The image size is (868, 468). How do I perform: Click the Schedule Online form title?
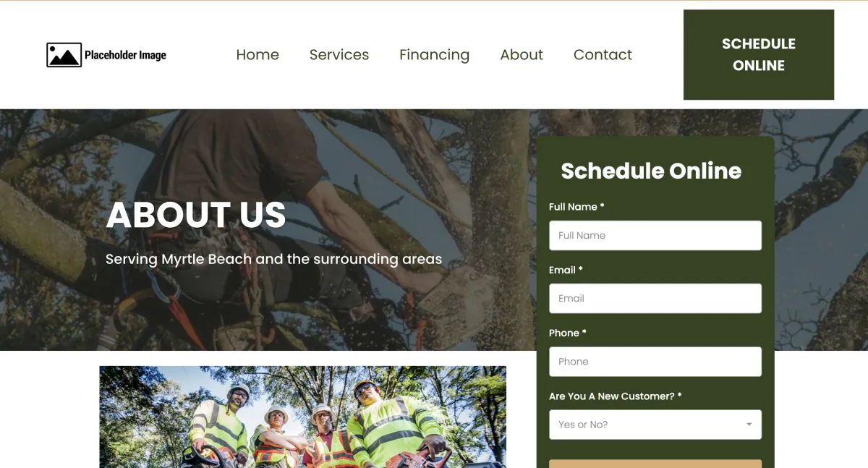[x=651, y=171]
